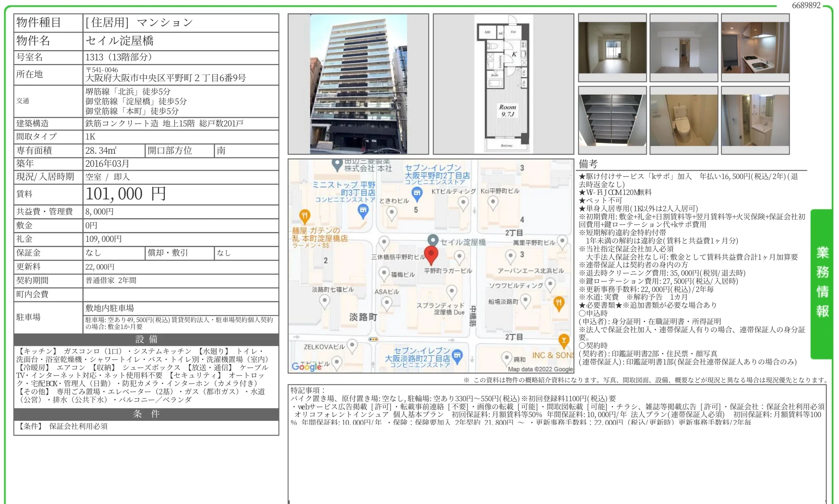839x504 pixels.
Task: Select the green 業務情報 side tab
Action: [x=822, y=283]
